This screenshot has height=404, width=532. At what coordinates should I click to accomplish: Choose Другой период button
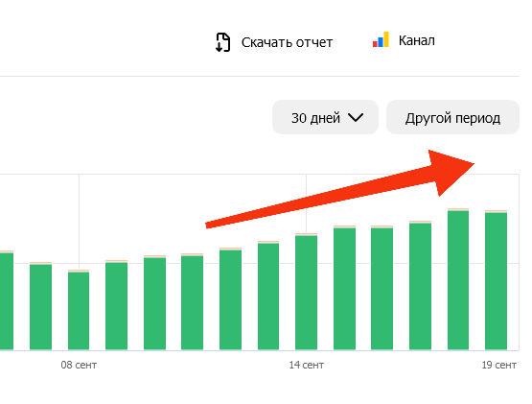pyautogui.click(x=452, y=117)
